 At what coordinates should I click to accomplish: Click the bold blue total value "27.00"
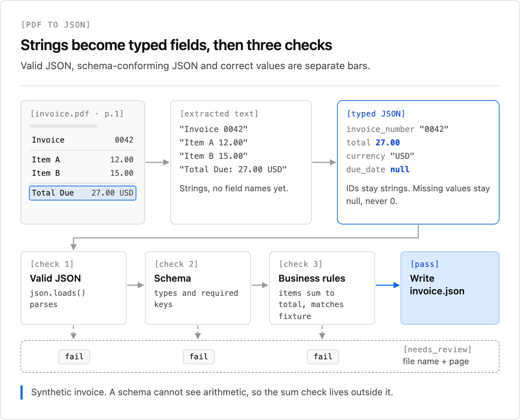coord(388,143)
